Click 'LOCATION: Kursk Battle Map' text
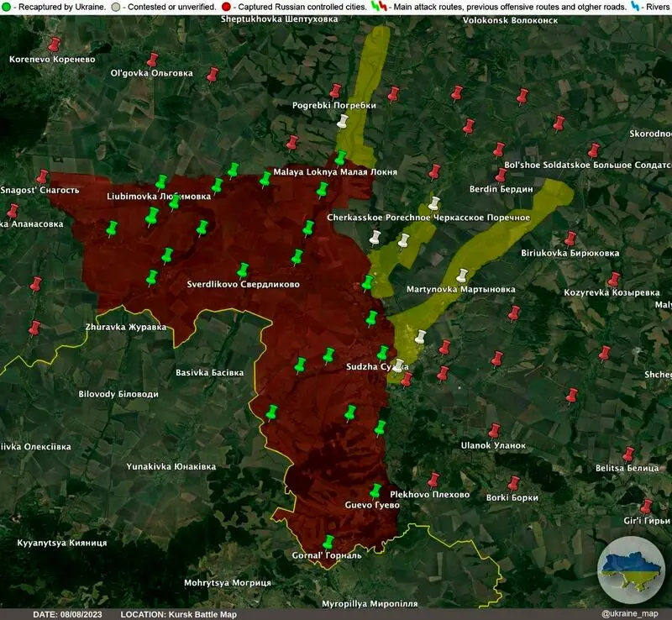 [x=178, y=614]
